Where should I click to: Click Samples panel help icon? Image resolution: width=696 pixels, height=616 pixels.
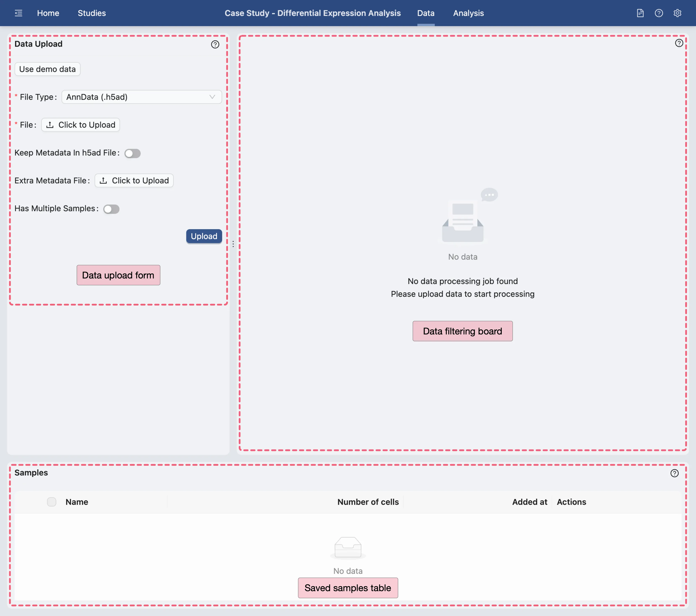pyautogui.click(x=674, y=473)
